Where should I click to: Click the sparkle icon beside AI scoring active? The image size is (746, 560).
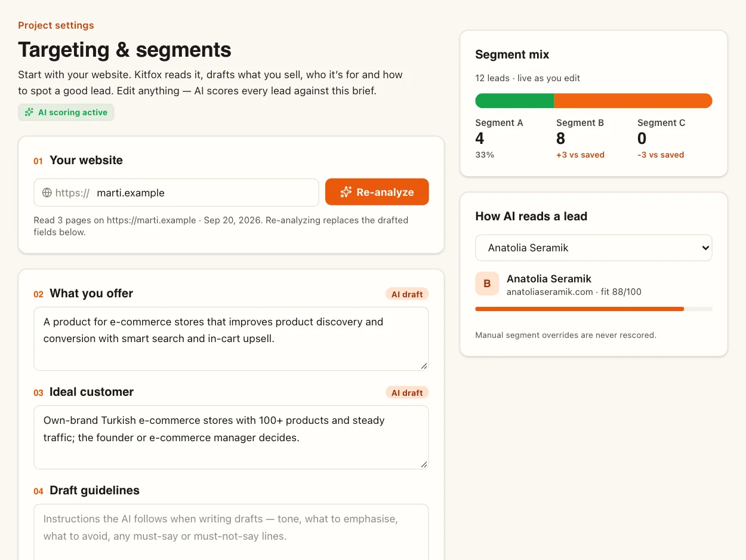coord(29,112)
